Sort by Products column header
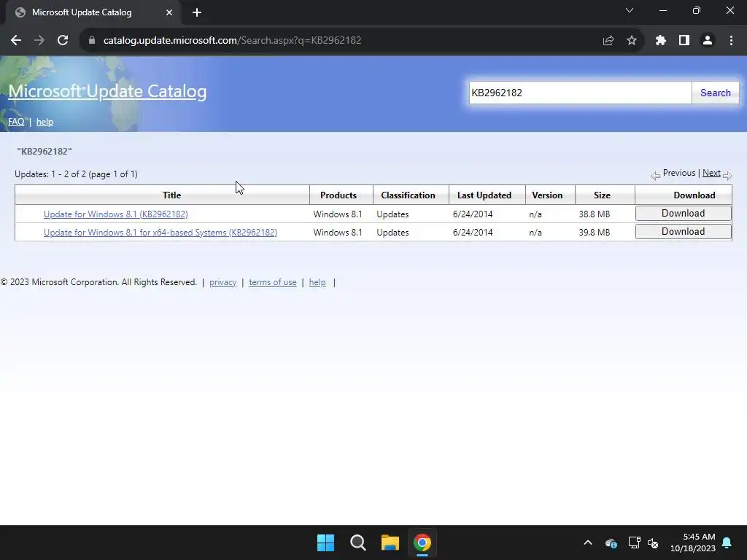The width and height of the screenshot is (747, 560). point(338,195)
